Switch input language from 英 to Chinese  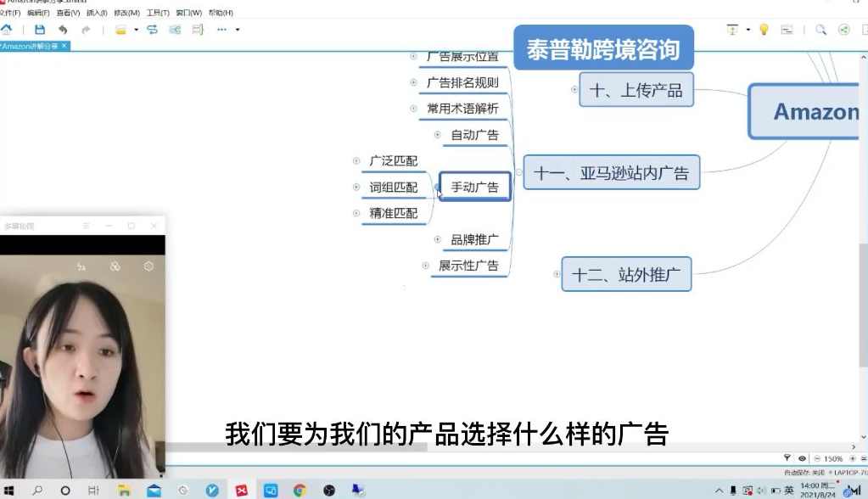pos(787,491)
